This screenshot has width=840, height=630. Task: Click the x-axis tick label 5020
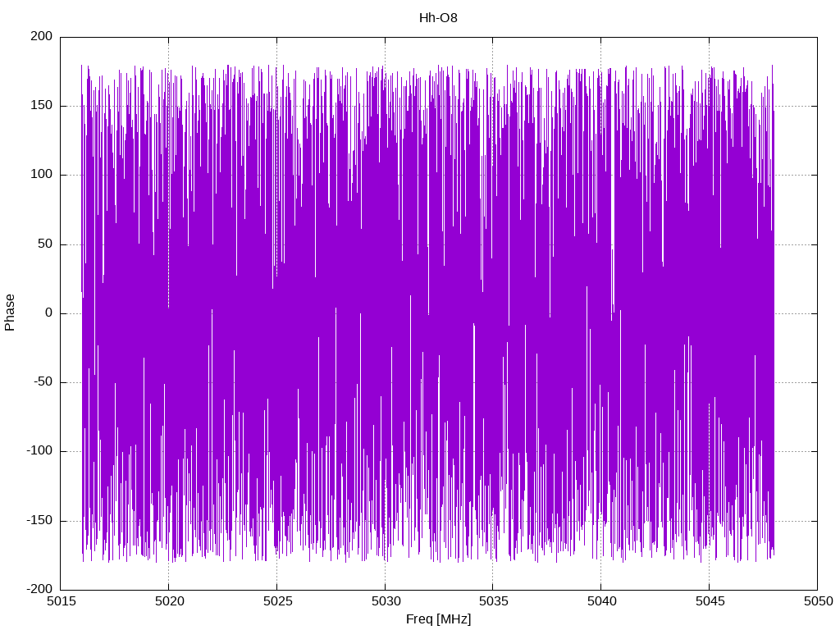point(169,601)
